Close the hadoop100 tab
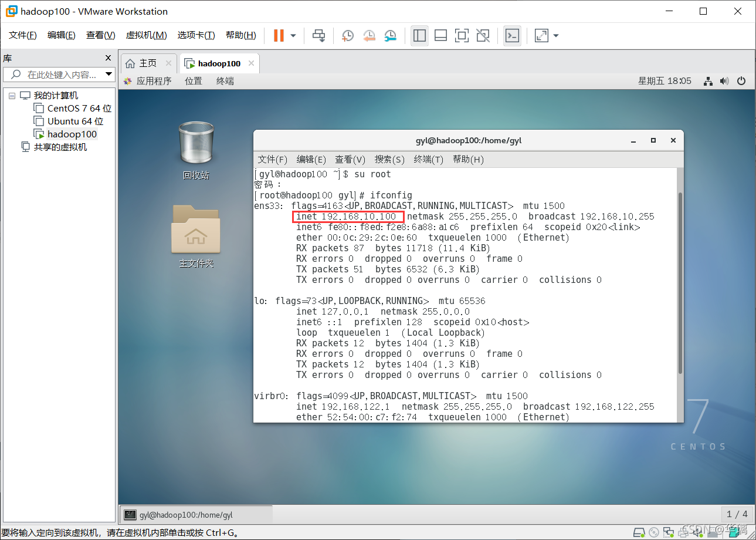This screenshot has height=540, width=756. point(252,63)
